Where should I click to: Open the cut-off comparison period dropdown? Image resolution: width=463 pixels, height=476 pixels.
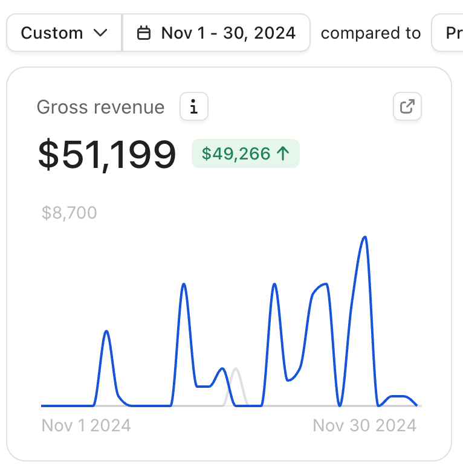pyautogui.click(x=448, y=33)
